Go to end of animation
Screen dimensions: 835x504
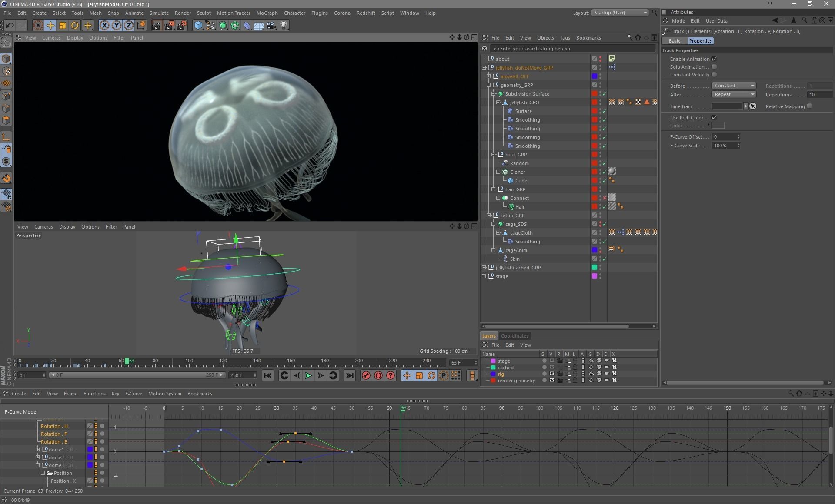pyautogui.click(x=350, y=375)
